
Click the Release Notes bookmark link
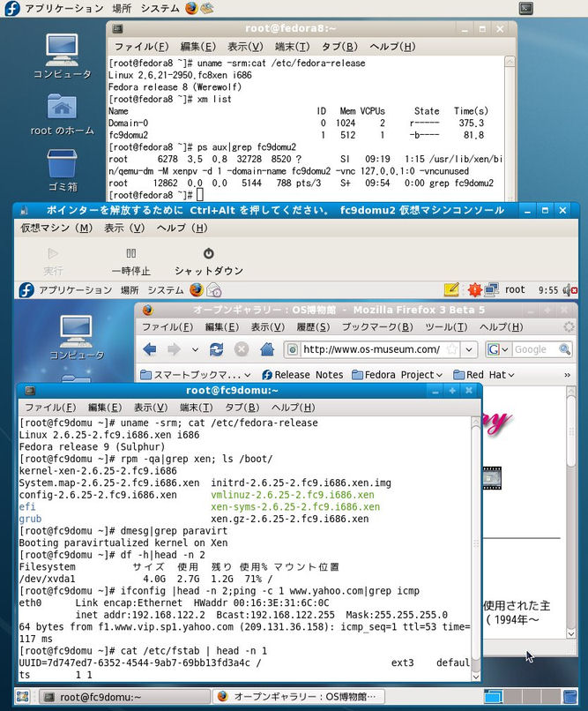[x=302, y=375]
